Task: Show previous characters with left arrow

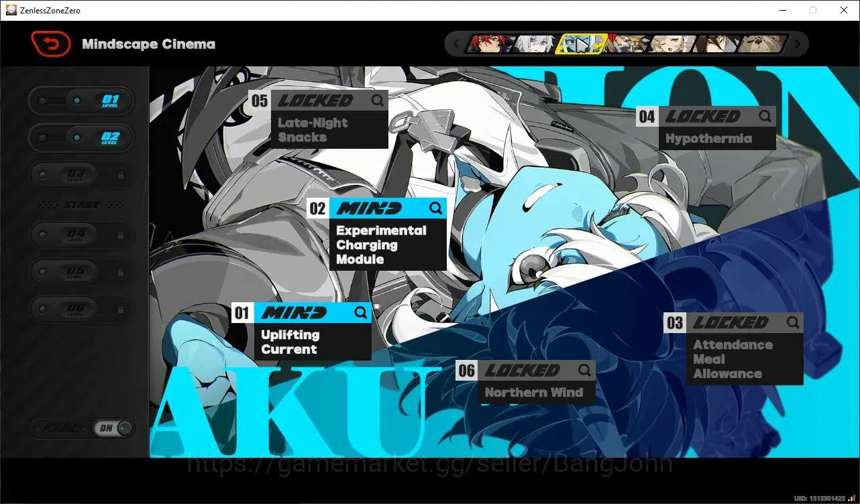Action: coord(457,44)
